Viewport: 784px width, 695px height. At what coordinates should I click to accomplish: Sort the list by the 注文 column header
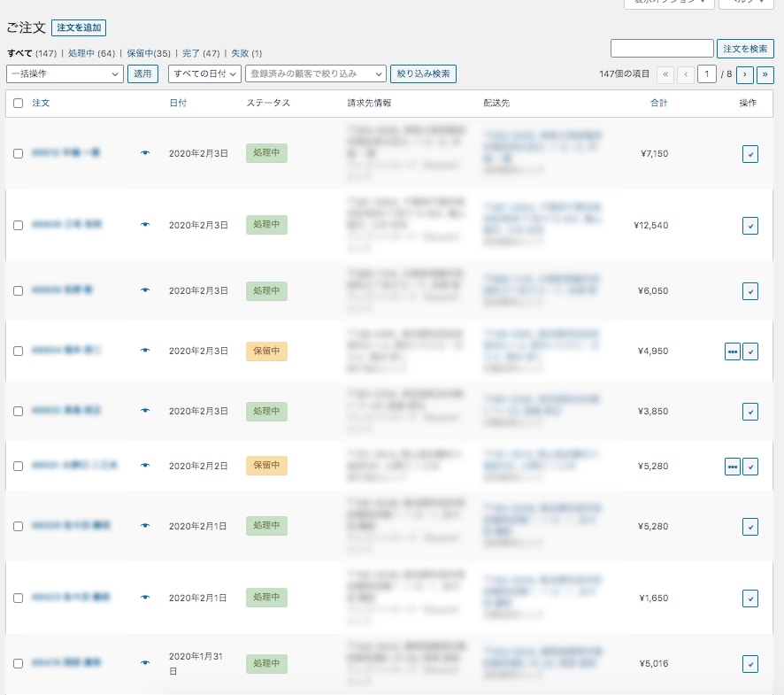[41, 103]
